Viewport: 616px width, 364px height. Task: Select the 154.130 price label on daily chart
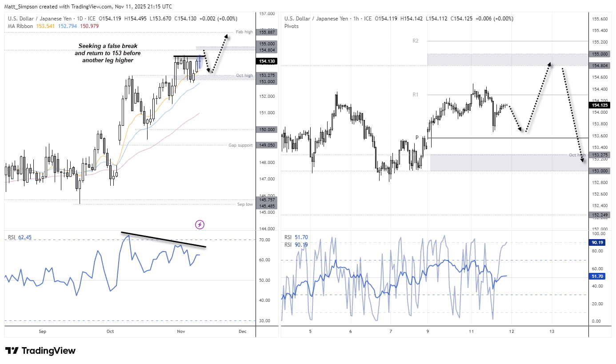[267, 61]
